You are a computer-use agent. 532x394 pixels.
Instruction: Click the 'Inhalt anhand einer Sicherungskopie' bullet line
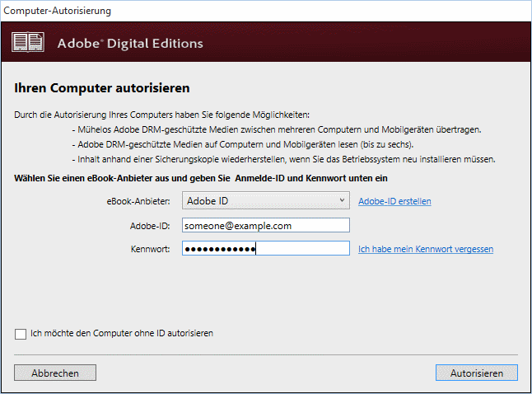point(287,158)
